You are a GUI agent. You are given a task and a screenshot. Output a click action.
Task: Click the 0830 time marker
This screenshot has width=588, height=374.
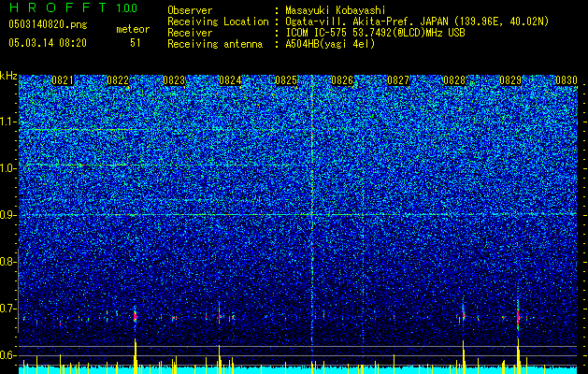566,80
